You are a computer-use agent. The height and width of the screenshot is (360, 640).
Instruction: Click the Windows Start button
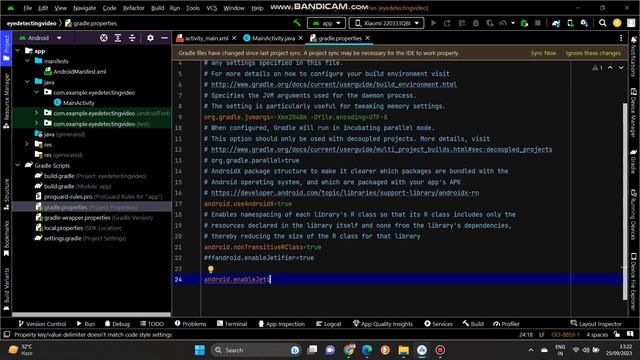click(x=200, y=350)
